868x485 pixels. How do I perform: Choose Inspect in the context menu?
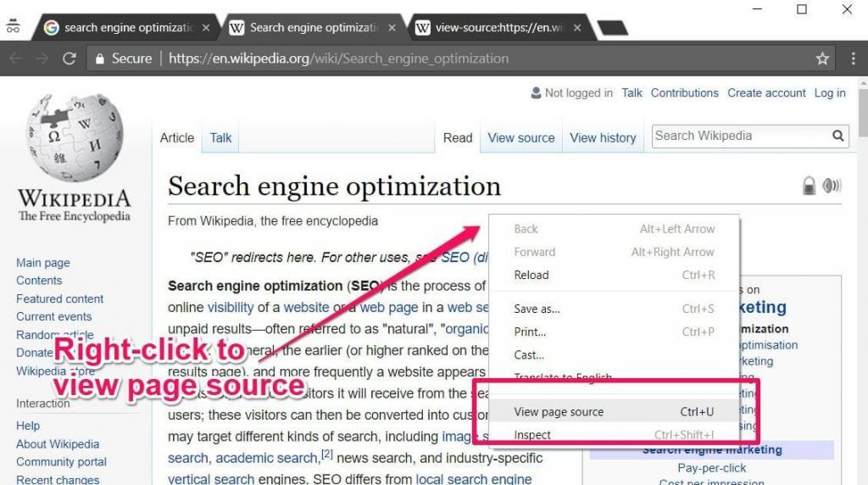point(614,435)
